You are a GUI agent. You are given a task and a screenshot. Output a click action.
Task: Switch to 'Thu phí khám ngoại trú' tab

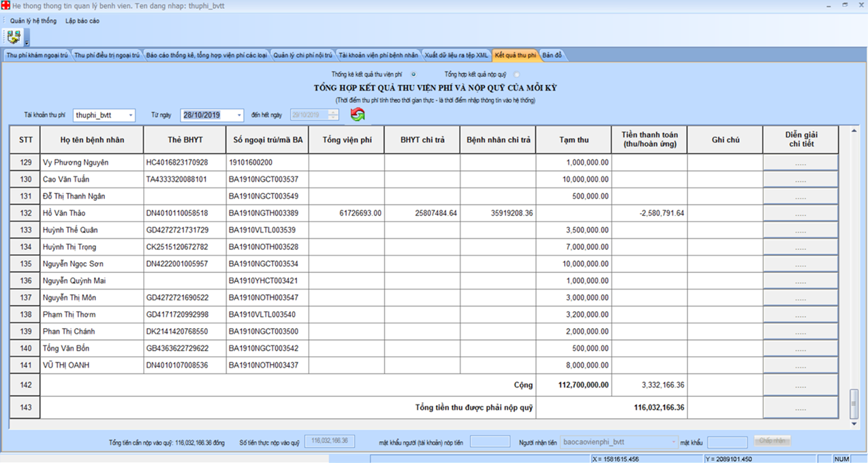pyautogui.click(x=37, y=55)
